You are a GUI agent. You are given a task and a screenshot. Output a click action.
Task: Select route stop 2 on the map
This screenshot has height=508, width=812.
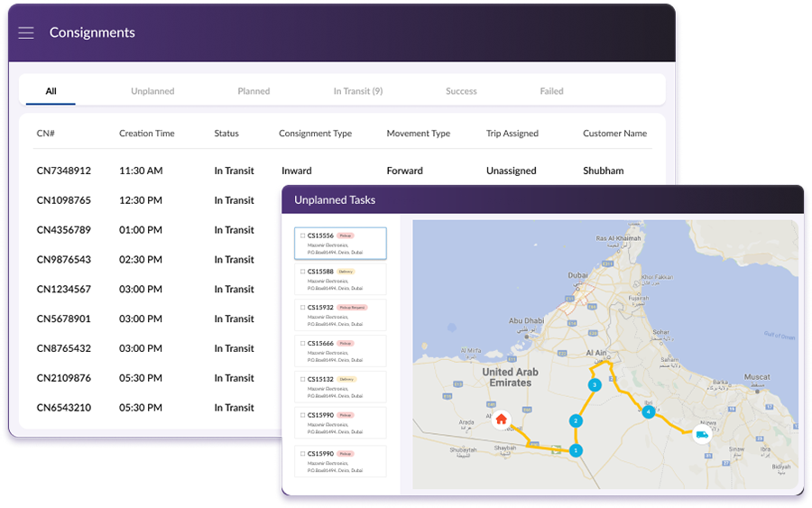(575, 420)
